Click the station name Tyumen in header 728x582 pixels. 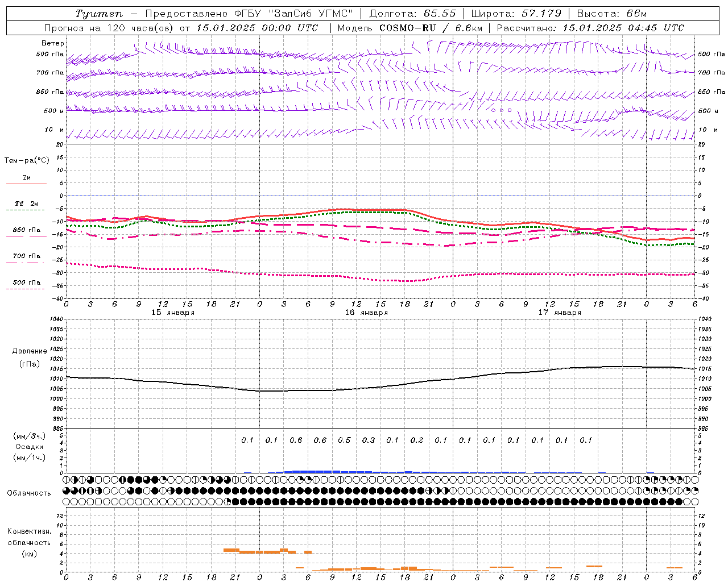(98, 14)
